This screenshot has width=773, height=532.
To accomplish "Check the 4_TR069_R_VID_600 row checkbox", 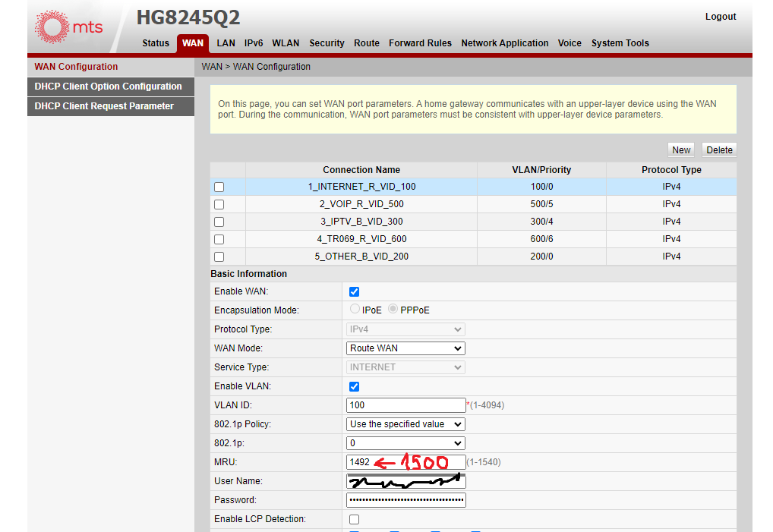I will [x=219, y=239].
